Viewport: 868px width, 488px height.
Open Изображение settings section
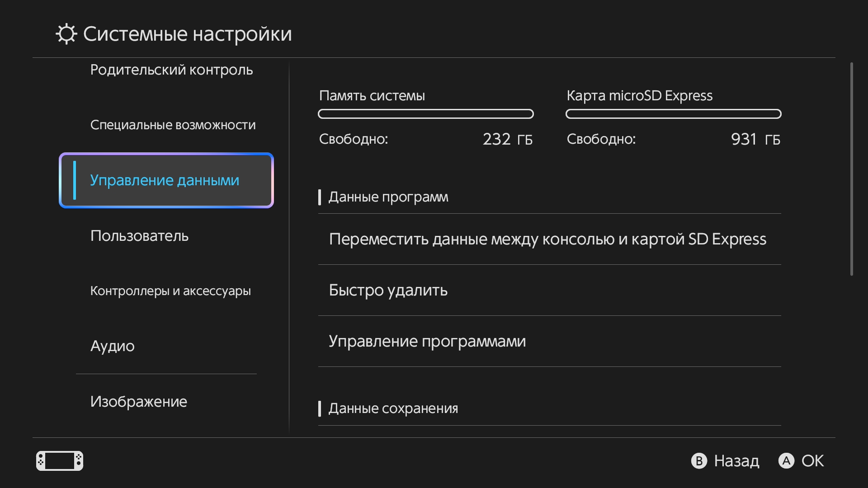[138, 402]
